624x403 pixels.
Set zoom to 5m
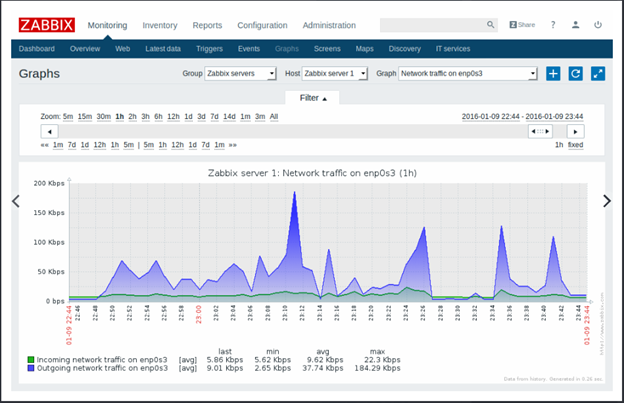(x=68, y=117)
